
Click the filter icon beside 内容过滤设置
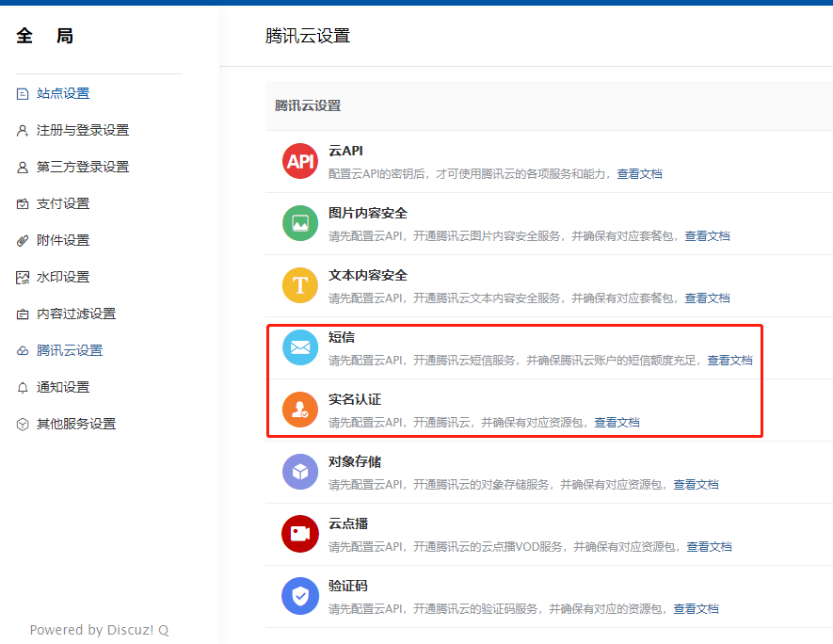(23, 314)
